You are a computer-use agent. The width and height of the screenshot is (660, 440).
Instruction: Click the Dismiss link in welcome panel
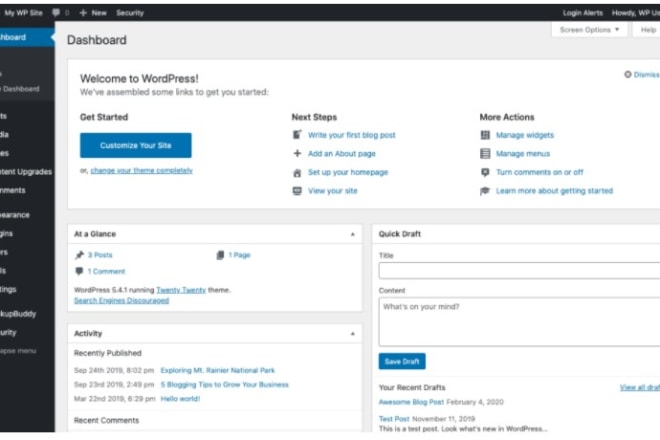(x=646, y=75)
